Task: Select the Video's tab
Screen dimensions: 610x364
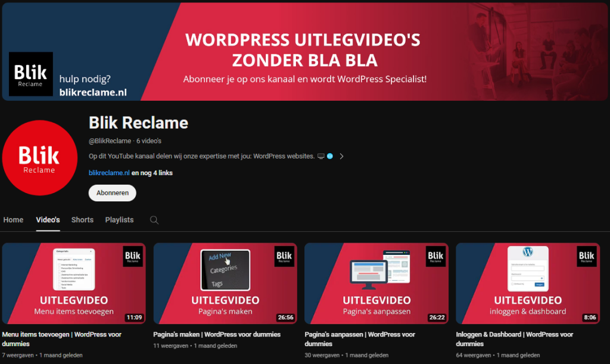Action: (48, 220)
